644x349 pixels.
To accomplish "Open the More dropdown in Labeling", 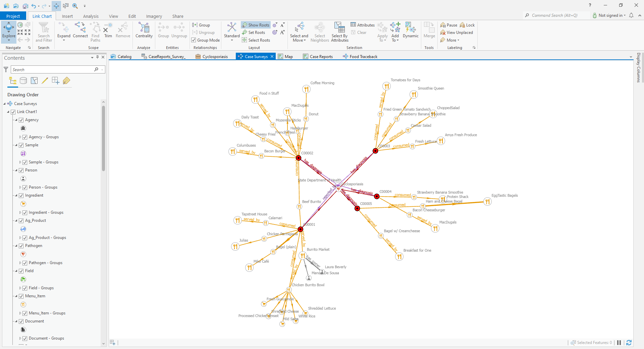I will coord(450,40).
